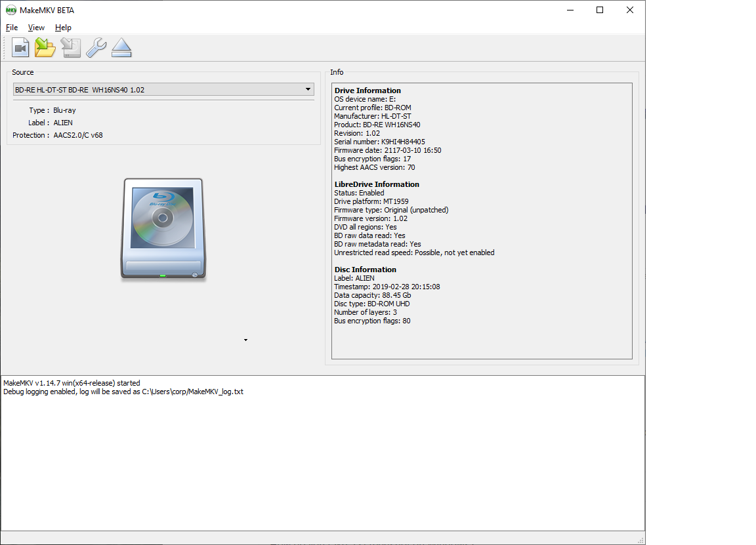Open preferences with the wrench icon
The image size is (756, 545).
tap(96, 47)
